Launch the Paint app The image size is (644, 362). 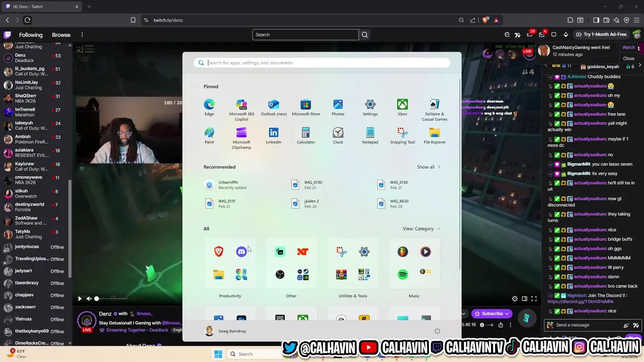(209, 136)
